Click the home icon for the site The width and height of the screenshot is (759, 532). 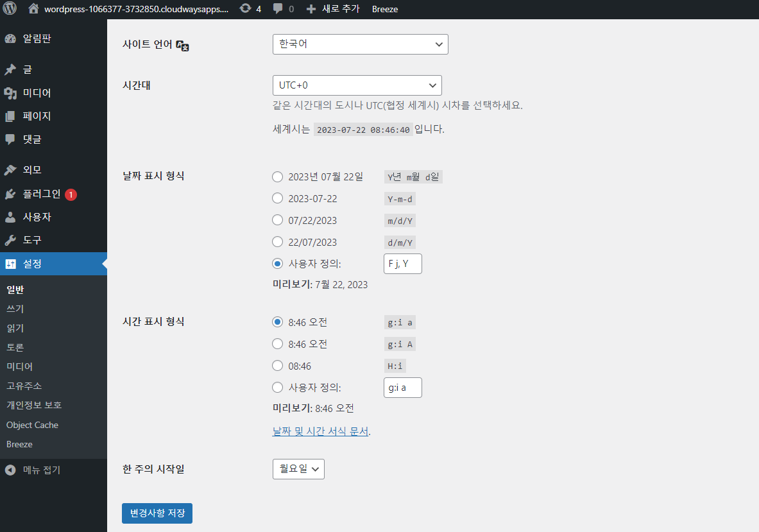pos(33,9)
